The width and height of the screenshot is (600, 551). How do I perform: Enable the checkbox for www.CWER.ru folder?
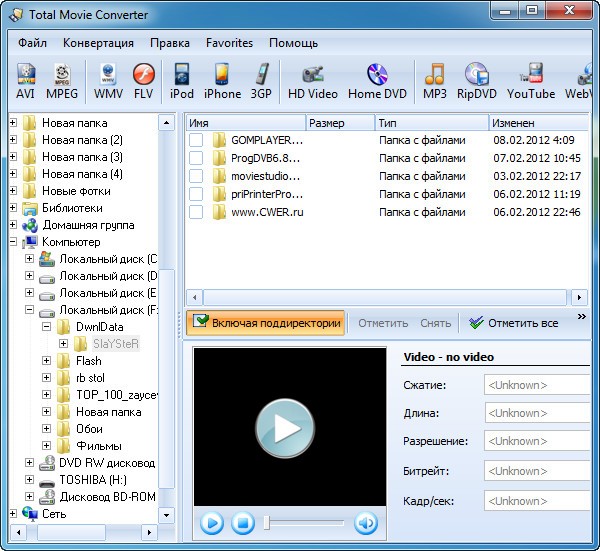196,213
